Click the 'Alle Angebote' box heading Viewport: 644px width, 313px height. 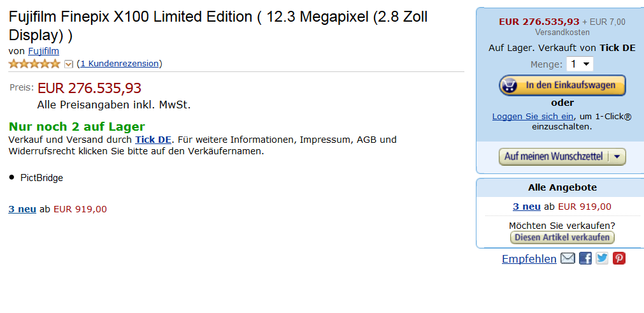[562, 188]
